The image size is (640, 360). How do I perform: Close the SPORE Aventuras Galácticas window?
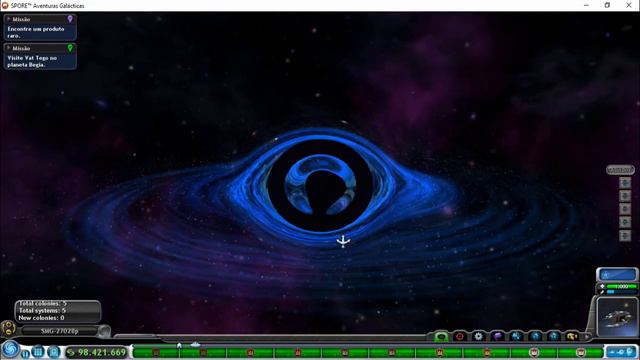[x=629, y=5]
